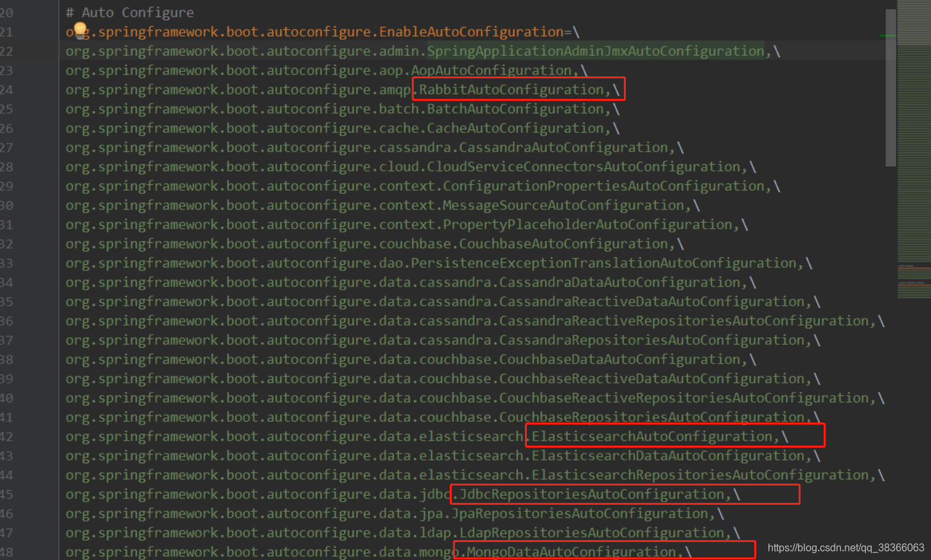Click LdapRepositoriesAutoConfiguration text

(592, 532)
